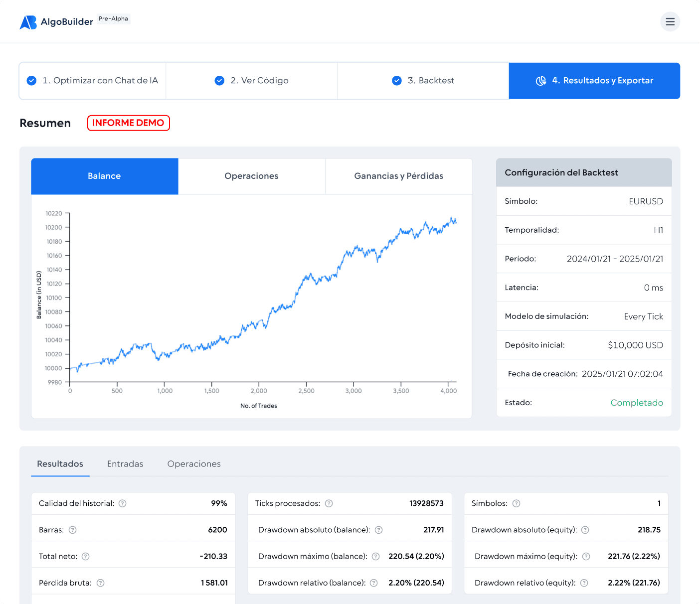The width and height of the screenshot is (700, 604).
Task: Open the hamburger menu in the top-right corner
Action: [670, 21]
